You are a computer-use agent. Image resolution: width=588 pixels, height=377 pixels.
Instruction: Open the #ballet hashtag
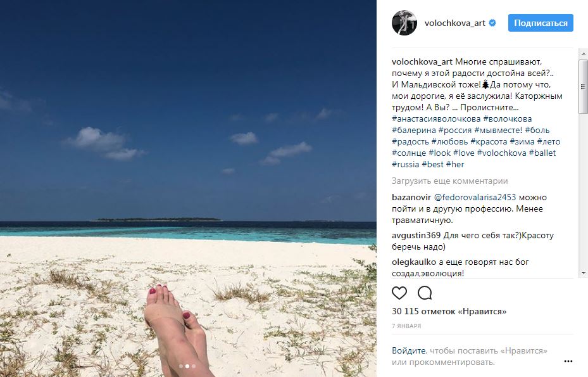[542, 153]
